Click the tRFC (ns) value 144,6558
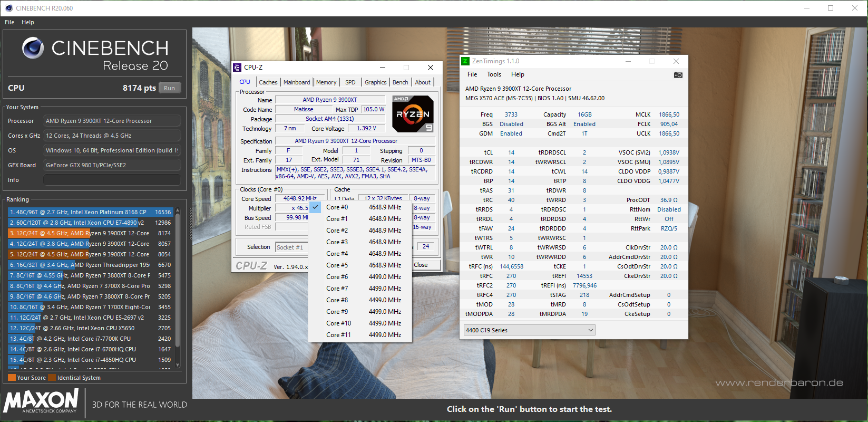Viewport: 868px width, 422px height. click(511, 266)
